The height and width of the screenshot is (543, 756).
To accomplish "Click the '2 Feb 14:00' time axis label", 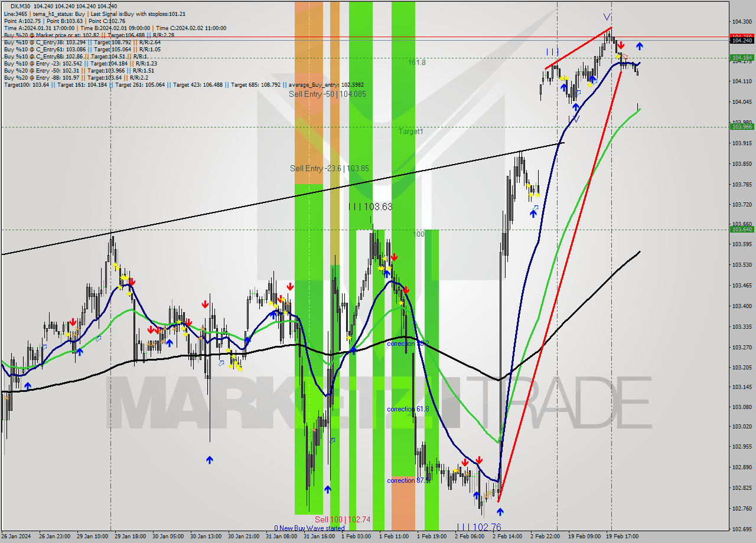I will (x=508, y=537).
